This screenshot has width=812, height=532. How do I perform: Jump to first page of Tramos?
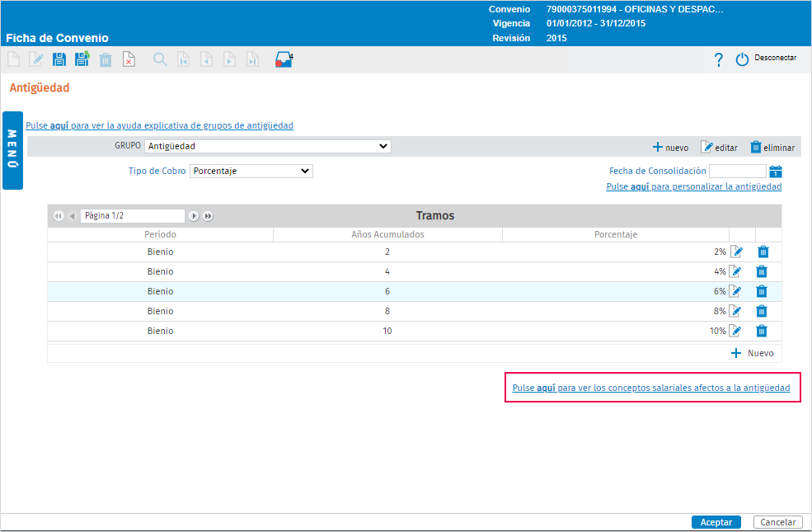(x=59, y=216)
